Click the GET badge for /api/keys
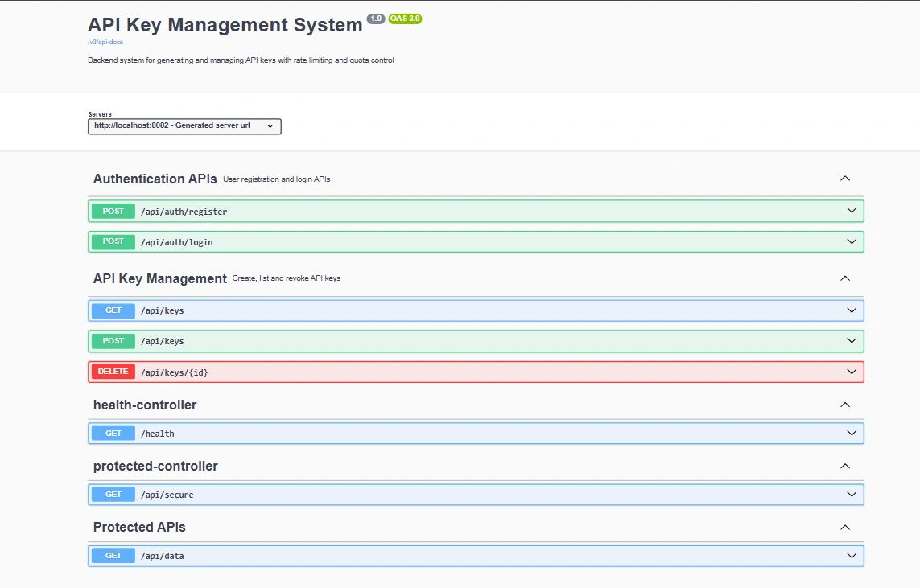The width and height of the screenshot is (920, 588). (x=113, y=310)
